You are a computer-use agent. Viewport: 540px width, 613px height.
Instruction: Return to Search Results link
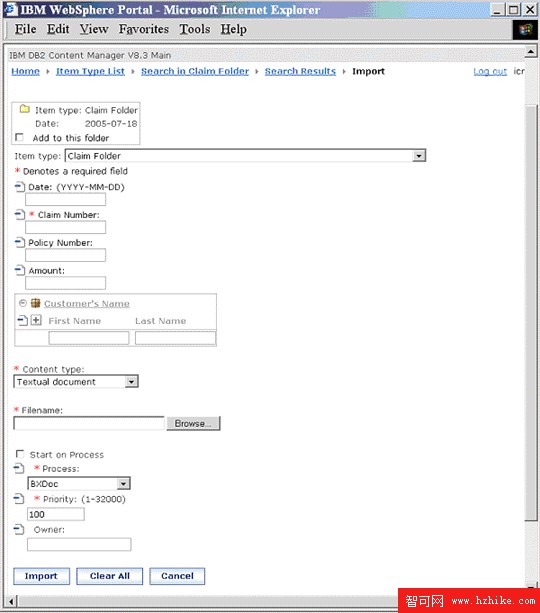[300, 72]
